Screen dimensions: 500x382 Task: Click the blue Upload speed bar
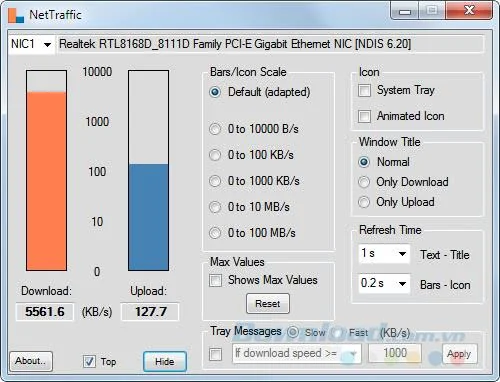click(149, 217)
